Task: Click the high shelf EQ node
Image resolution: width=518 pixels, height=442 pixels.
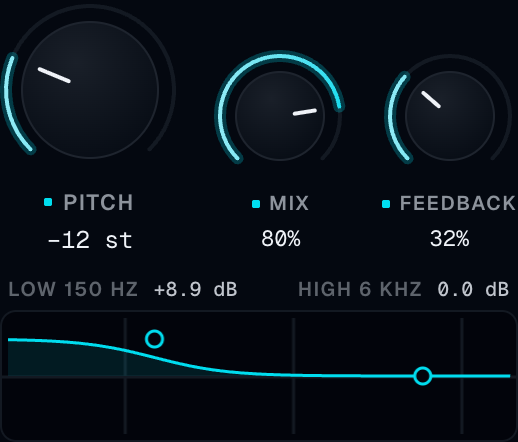Action: [423, 376]
